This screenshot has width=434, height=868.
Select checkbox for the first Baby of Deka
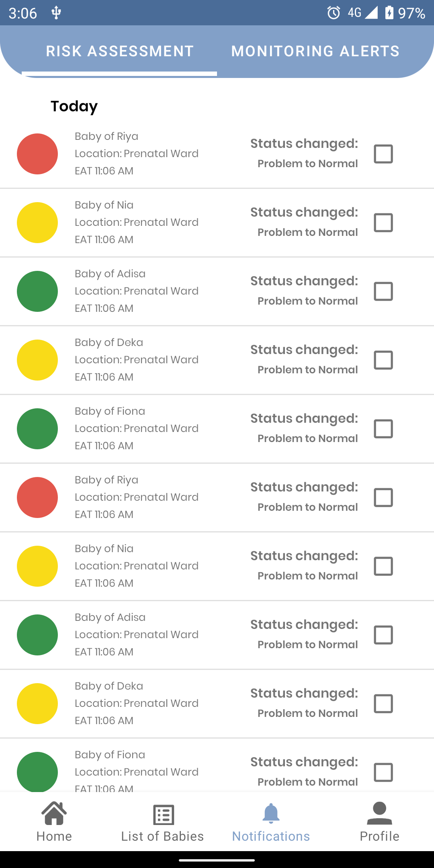coord(383,360)
